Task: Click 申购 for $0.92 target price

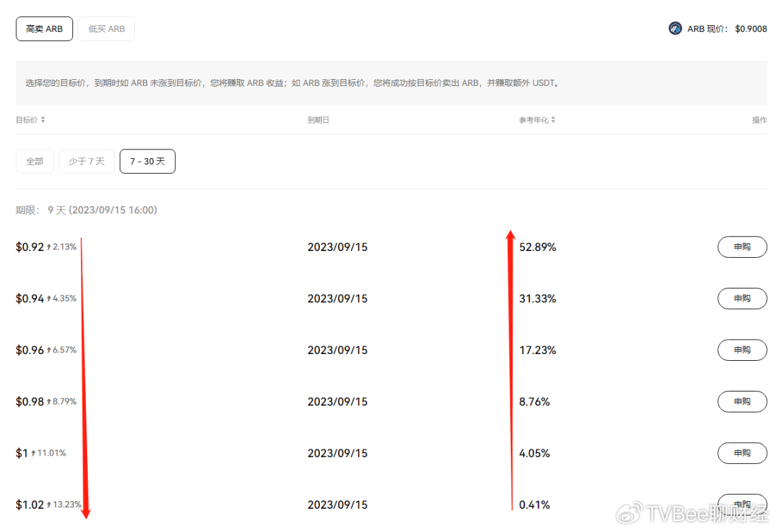Action: pyautogui.click(x=742, y=247)
